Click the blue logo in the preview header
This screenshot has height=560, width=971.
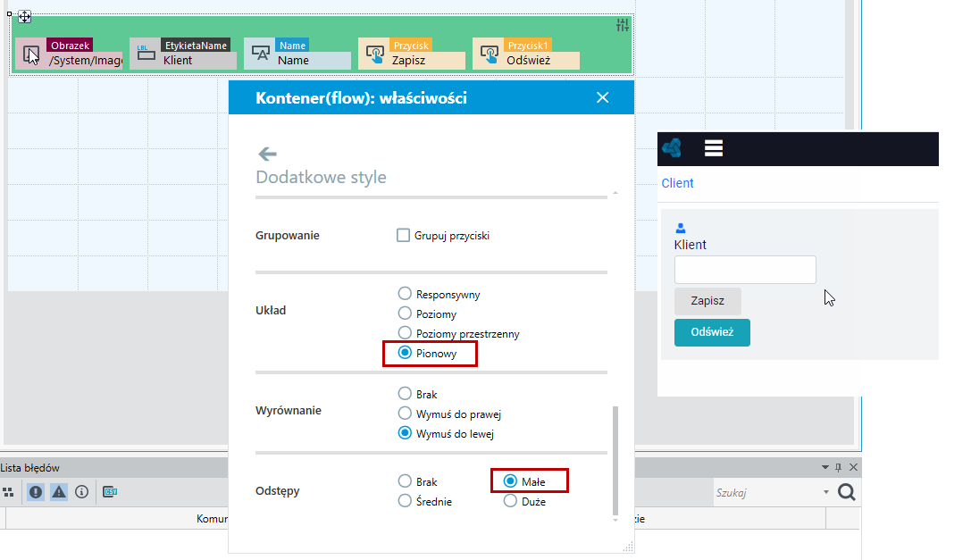672,148
